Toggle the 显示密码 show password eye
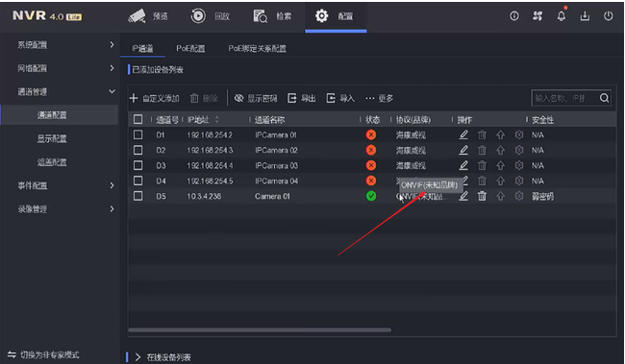 (238, 98)
